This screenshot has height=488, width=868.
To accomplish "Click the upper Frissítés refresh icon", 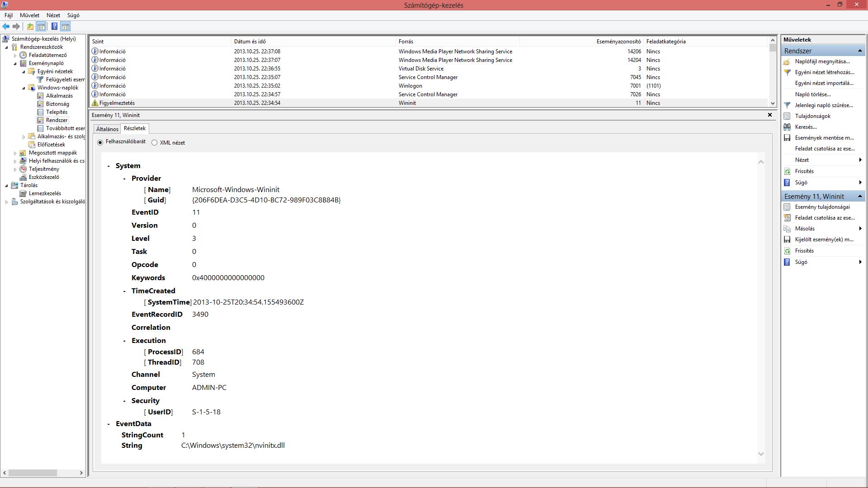I will (x=787, y=171).
